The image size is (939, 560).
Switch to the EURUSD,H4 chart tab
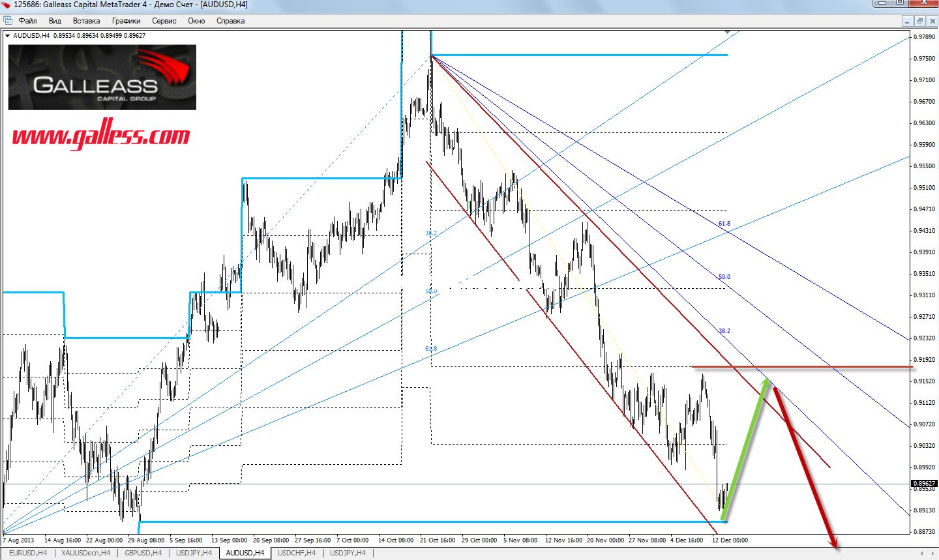[28, 553]
